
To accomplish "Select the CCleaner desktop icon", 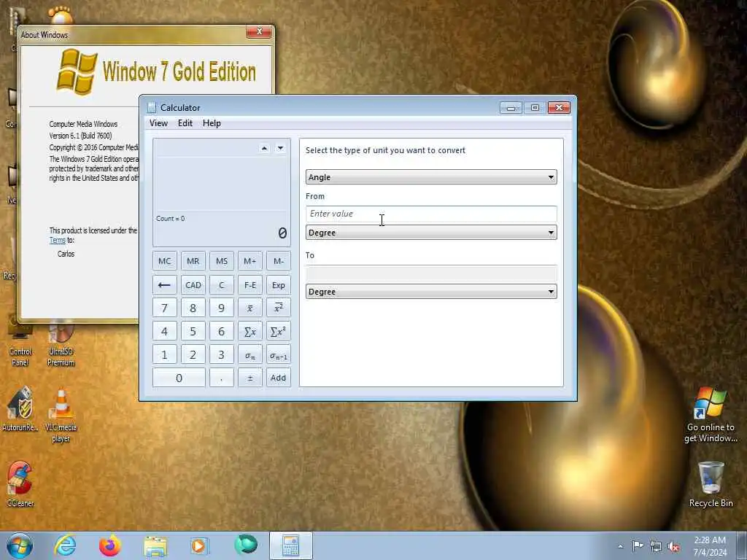I will [20, 484].
